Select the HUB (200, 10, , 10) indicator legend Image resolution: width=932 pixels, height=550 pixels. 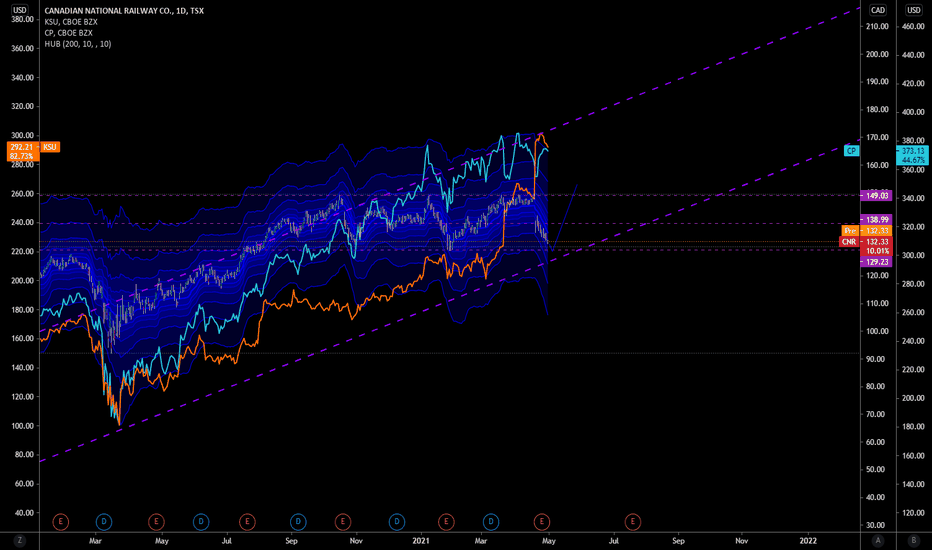[77, 44]
